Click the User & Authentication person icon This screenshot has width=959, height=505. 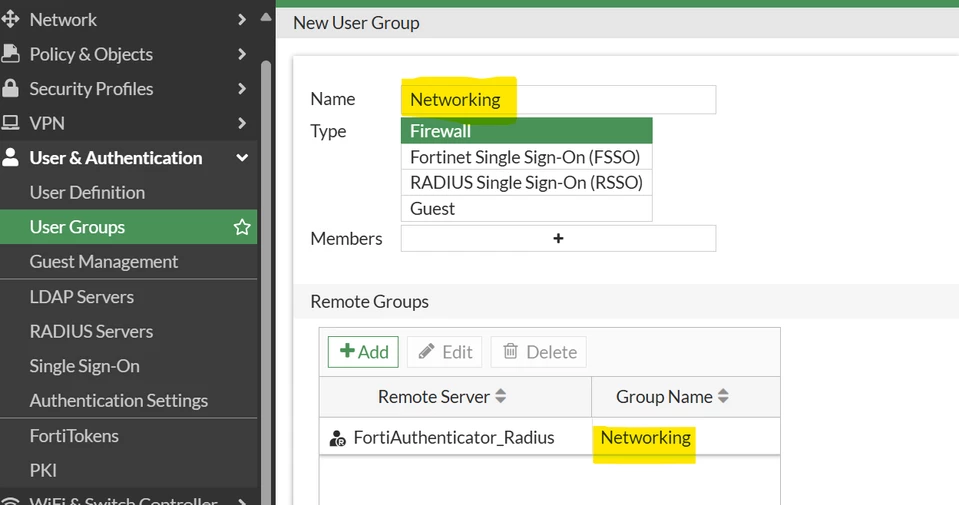[x=10, y=157]
